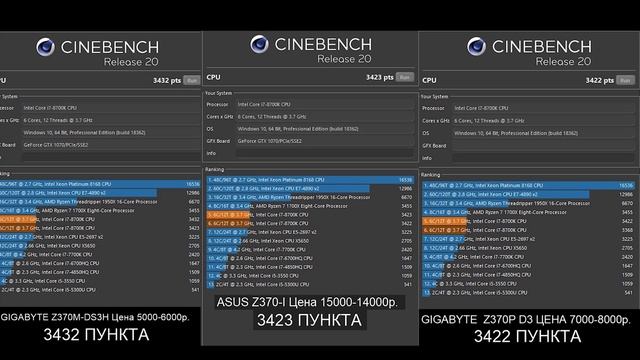Viewport: 640px width, 360px height.
Task: Click the 3423 ПУНКТА caption
Action: point(309,320)
